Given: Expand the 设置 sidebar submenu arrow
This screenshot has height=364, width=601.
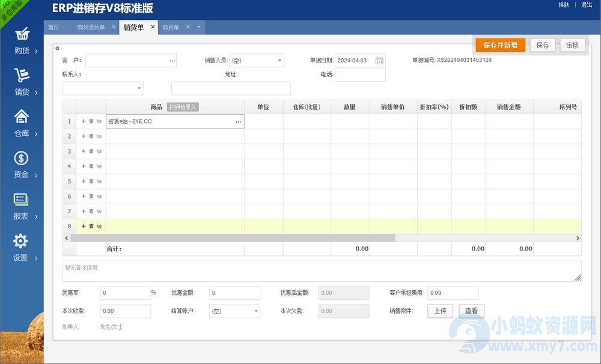Looking at the screenshot, I should point(36,258).
